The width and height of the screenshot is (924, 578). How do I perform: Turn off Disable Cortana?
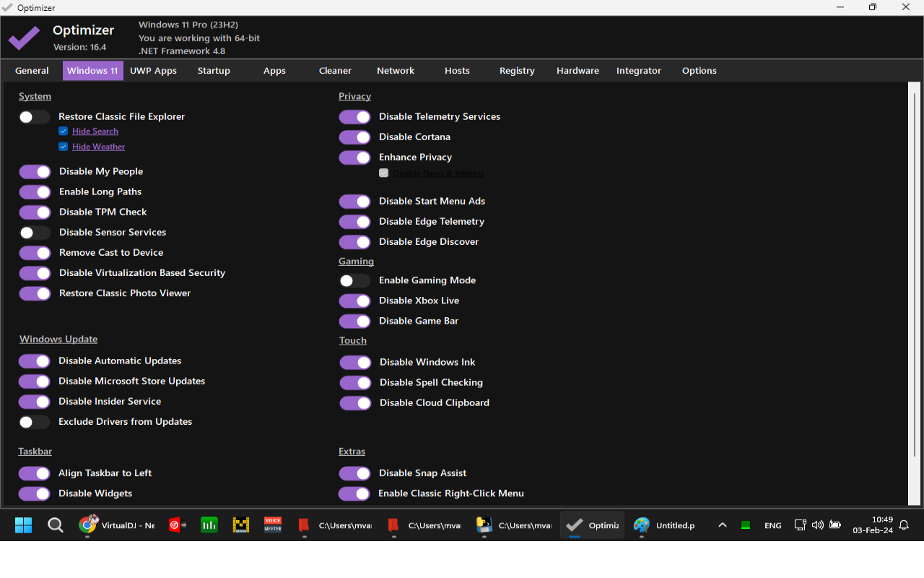click(x=354, y=137)
